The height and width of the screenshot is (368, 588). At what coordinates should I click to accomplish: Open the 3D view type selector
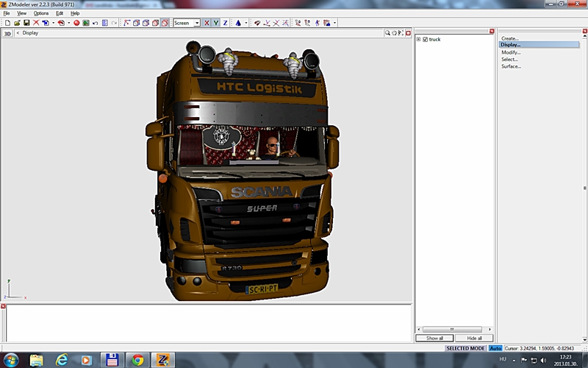click(7, 33)
